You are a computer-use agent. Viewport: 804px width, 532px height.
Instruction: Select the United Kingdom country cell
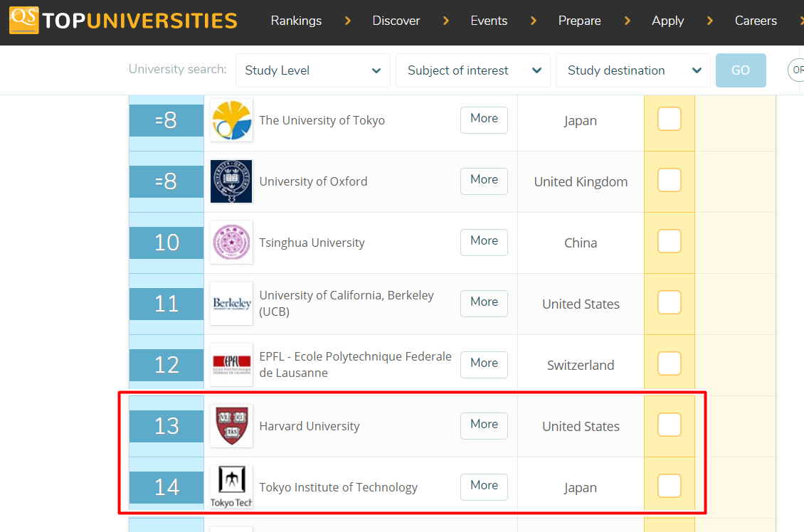pyautogui.click(x=581, y=181)
